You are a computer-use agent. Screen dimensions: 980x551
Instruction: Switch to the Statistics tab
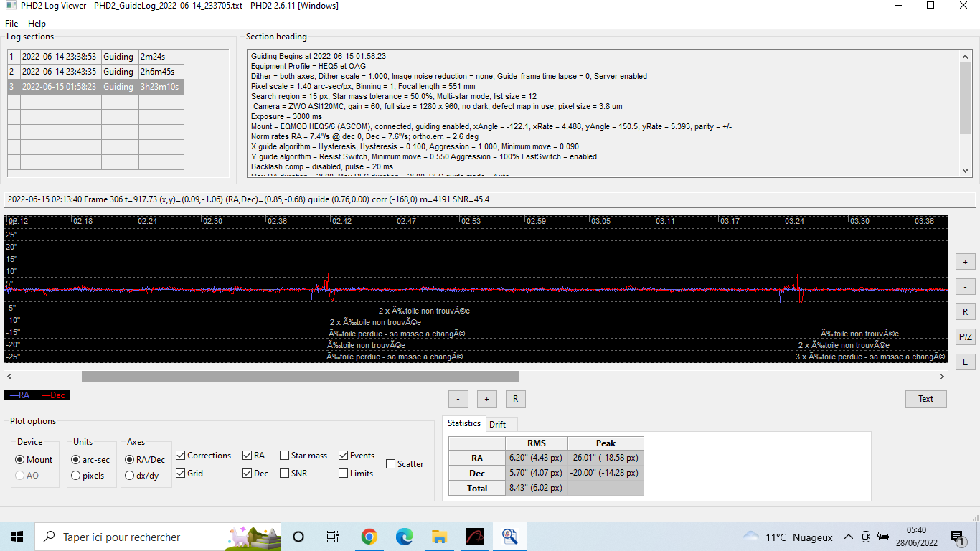tap(464, 423)
